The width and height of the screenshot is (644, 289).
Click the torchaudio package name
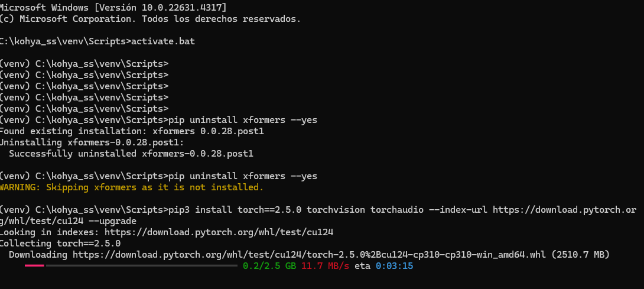coord(396,210)
